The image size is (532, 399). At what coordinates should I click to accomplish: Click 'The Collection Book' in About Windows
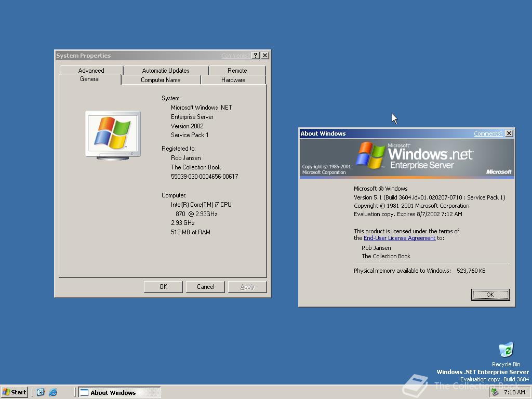[386, 256]
